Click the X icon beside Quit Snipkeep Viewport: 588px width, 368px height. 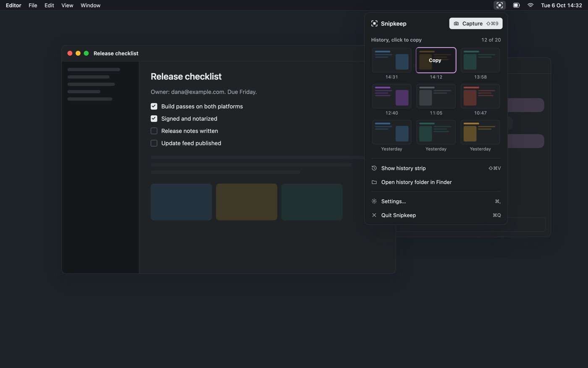pos(374,215)
